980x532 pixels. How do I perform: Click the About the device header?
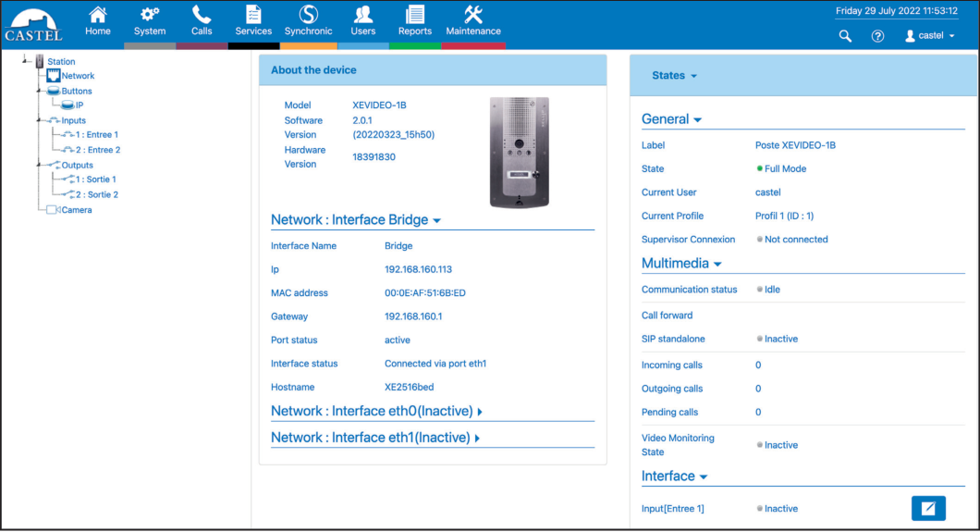[433, 70]
